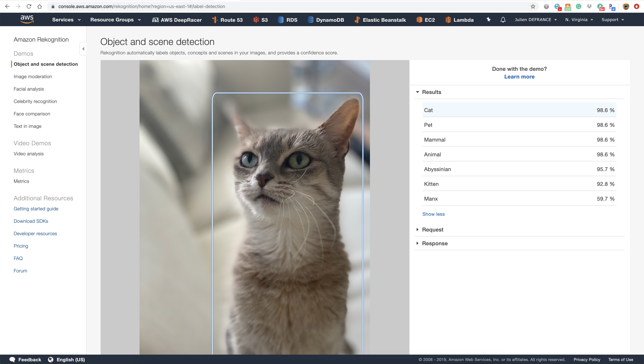
Task: Click the Learn more link
Action: [x=519, y=77]
